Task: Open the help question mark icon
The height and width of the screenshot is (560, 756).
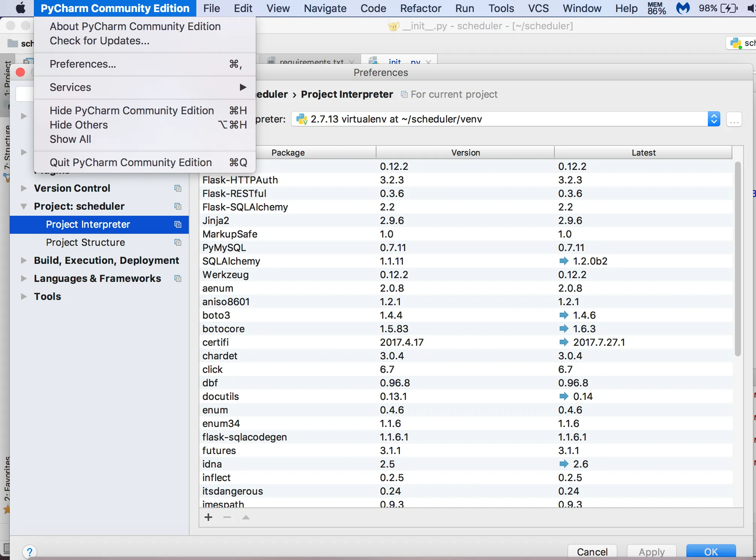Action: pyautogui.click(x=30, y=551)
